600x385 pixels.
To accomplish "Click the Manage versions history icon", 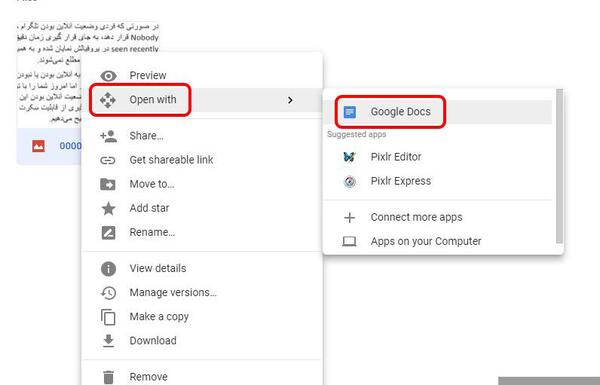I will 108,293.
